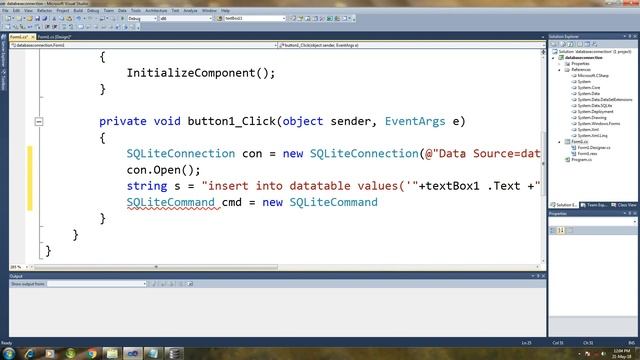
Task: Select System.Xml.Linq reference
Action: point(592,136)
